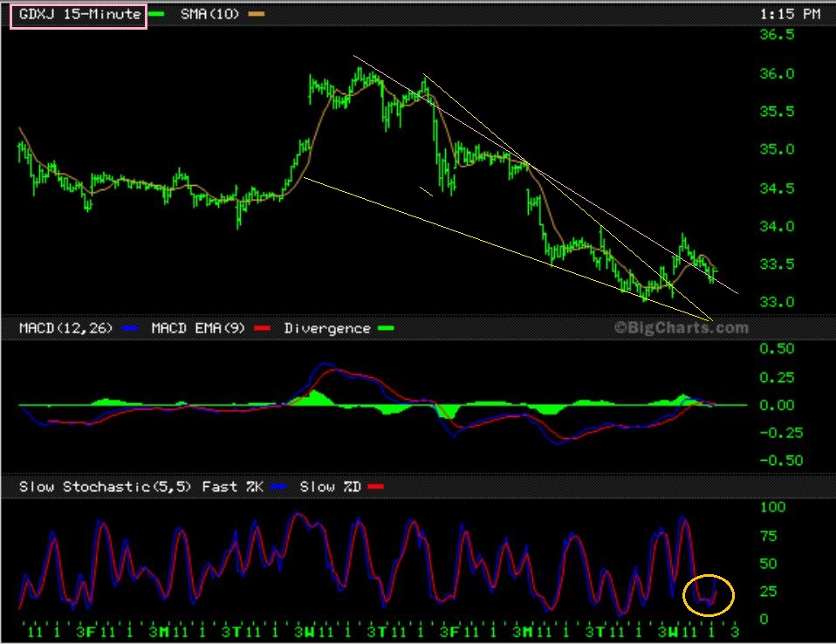Select the blue Fast %K legend swatch
This screenshot has width=836, height=644.
[278, 486]
